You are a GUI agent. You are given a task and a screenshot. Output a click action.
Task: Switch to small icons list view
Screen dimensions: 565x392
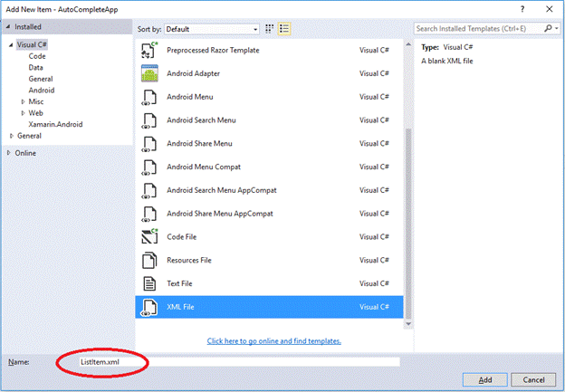click(x=284, y=29)
